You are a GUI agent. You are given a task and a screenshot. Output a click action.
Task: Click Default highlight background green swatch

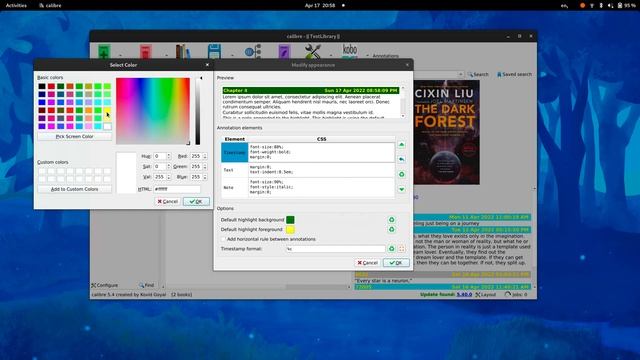tap(290, 220)
